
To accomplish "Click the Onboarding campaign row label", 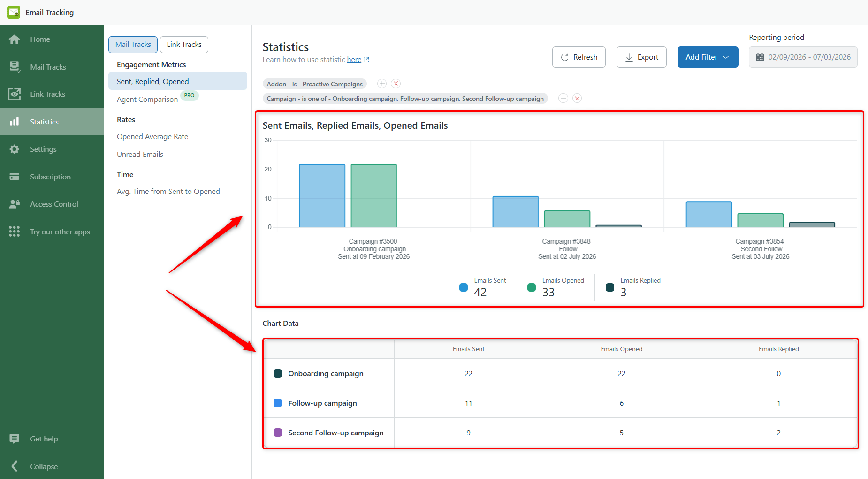I will click(x=326, y=374).
